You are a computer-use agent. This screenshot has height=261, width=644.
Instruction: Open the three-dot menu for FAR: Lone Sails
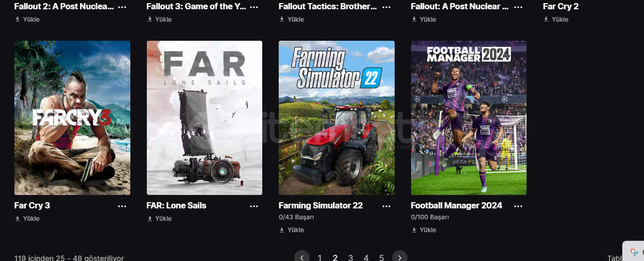[x=254, y=206]
